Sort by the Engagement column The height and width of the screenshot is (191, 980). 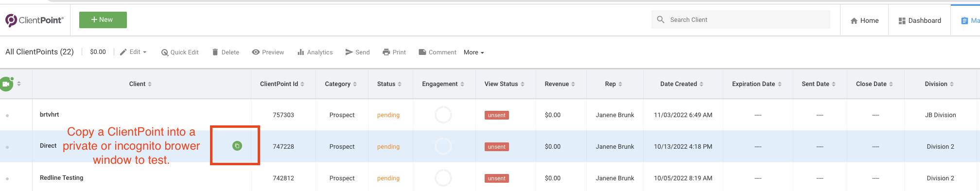(x=443, y=84)
